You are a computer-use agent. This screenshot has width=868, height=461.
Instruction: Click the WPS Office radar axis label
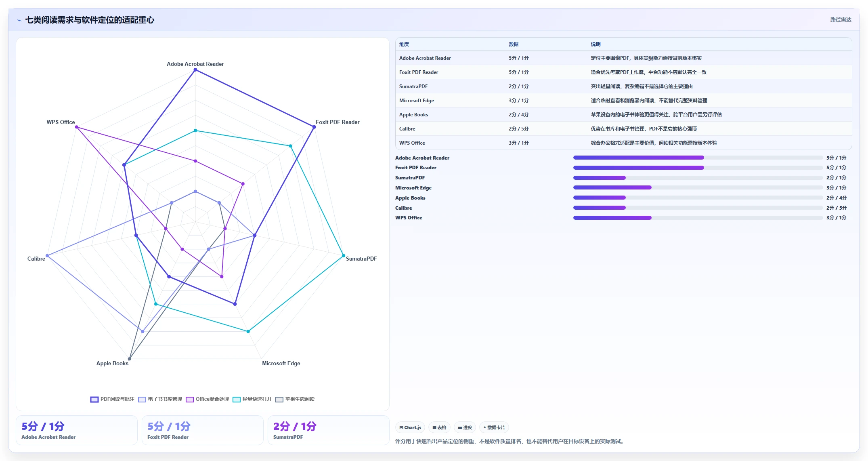tap(61, 122)
